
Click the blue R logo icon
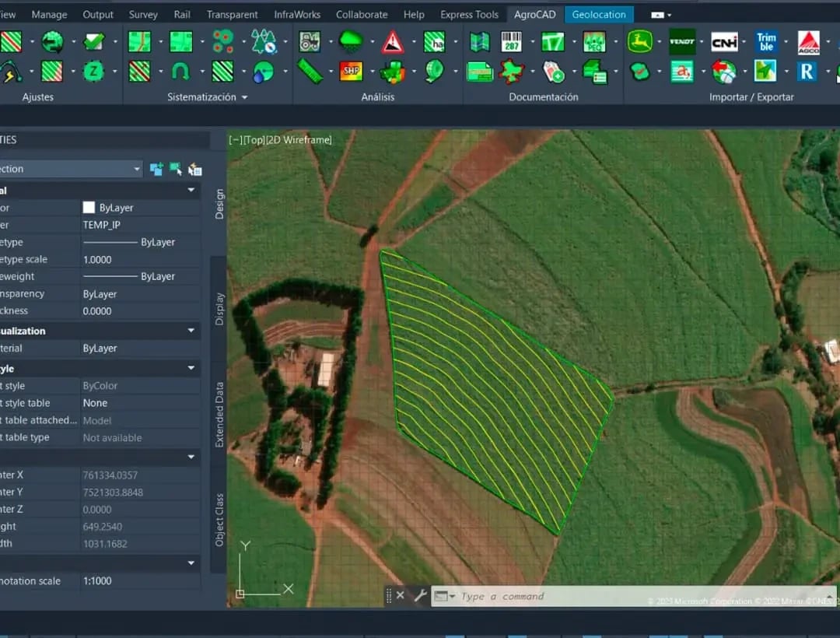pos(807,72)
